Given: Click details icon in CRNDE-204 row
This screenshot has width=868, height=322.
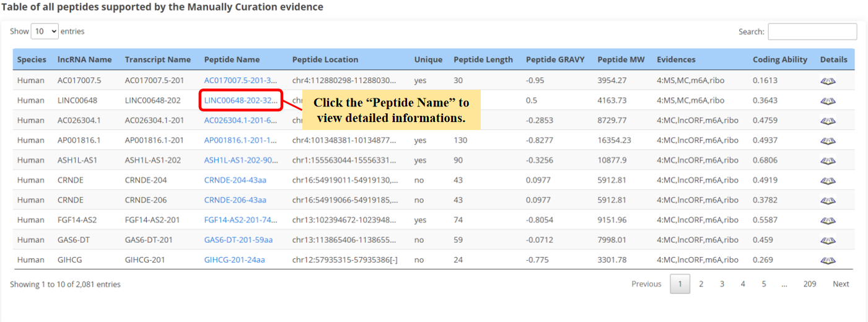Looking at the screenshot, I should coord(828,180).
